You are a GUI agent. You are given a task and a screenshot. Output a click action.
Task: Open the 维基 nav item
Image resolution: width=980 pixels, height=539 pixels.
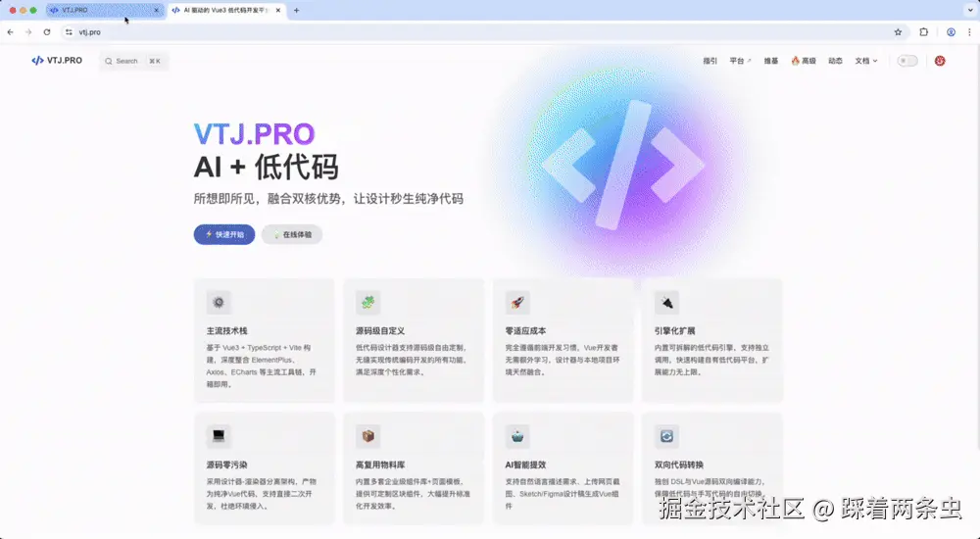(771, 61)
